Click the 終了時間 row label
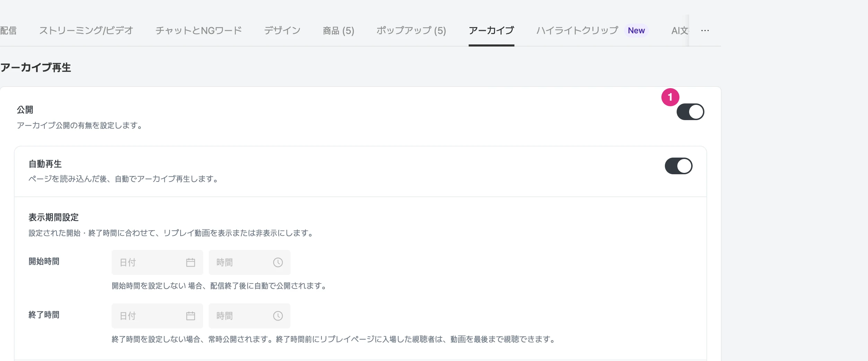Viewport: 868px width, 361px height. pyautogui.click(x=44, y=315)
